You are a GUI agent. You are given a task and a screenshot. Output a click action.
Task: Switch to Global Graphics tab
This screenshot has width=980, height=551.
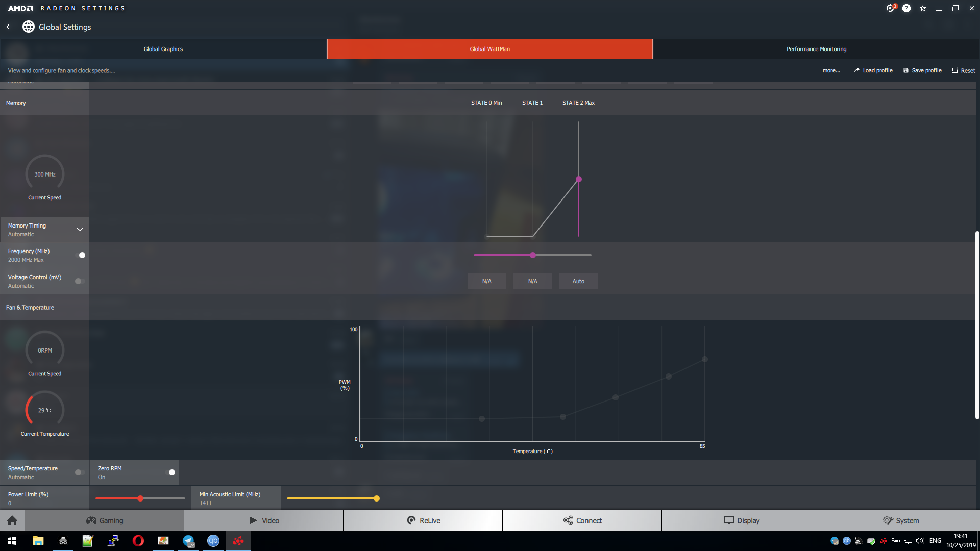[163, 49]
